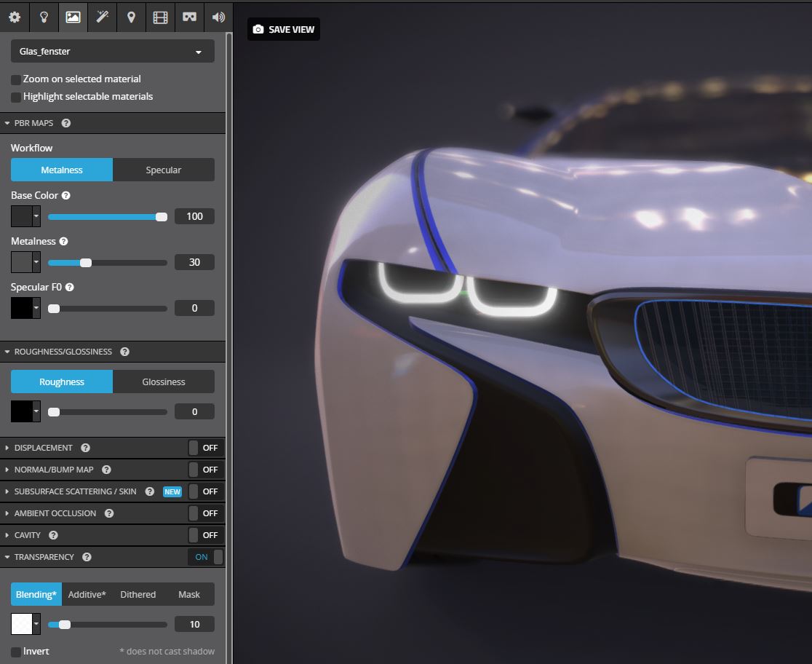Click help icon next to Ambient Occlusion
This screenshot has width=812, height=664.
tap(108, 513)
